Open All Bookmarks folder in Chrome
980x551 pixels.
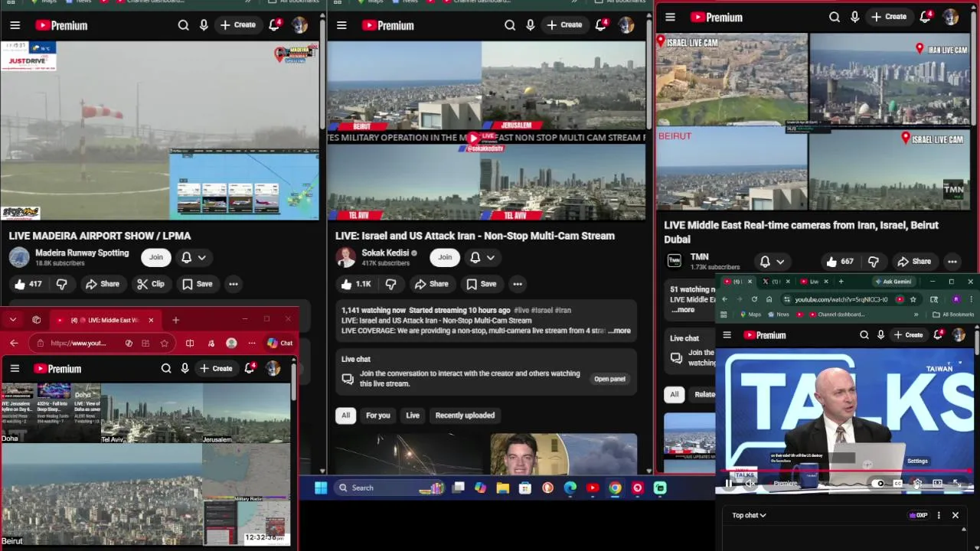953,315
